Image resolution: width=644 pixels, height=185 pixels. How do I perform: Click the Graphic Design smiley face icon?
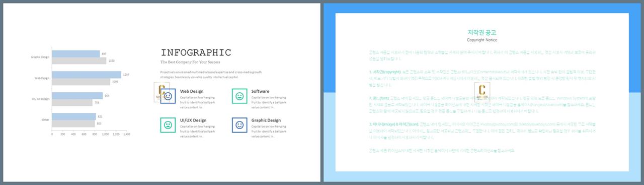(x=239, y=125)
